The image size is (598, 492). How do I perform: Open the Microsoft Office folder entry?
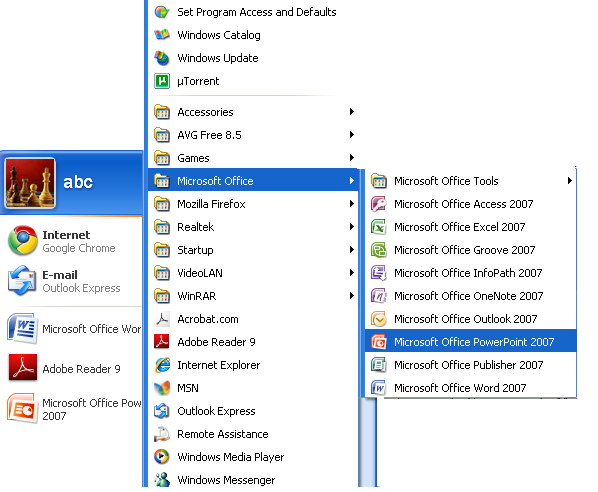point(253,181)
